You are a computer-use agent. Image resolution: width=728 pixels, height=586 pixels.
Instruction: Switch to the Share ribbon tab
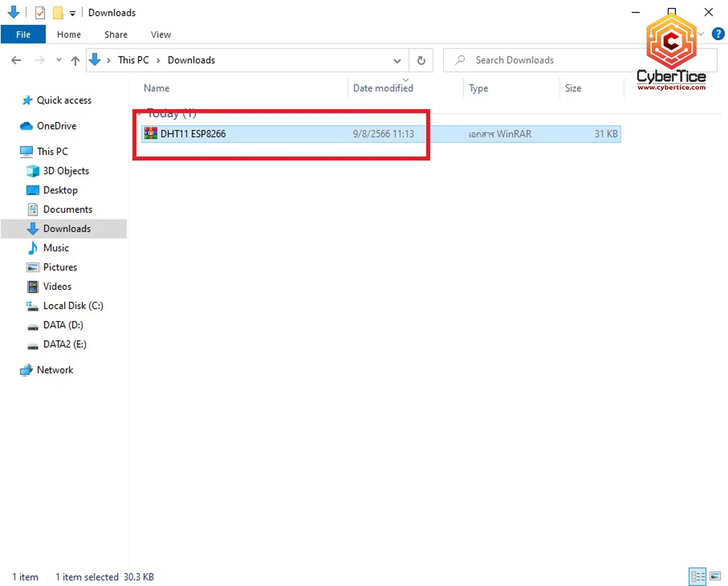coord(116,34)
